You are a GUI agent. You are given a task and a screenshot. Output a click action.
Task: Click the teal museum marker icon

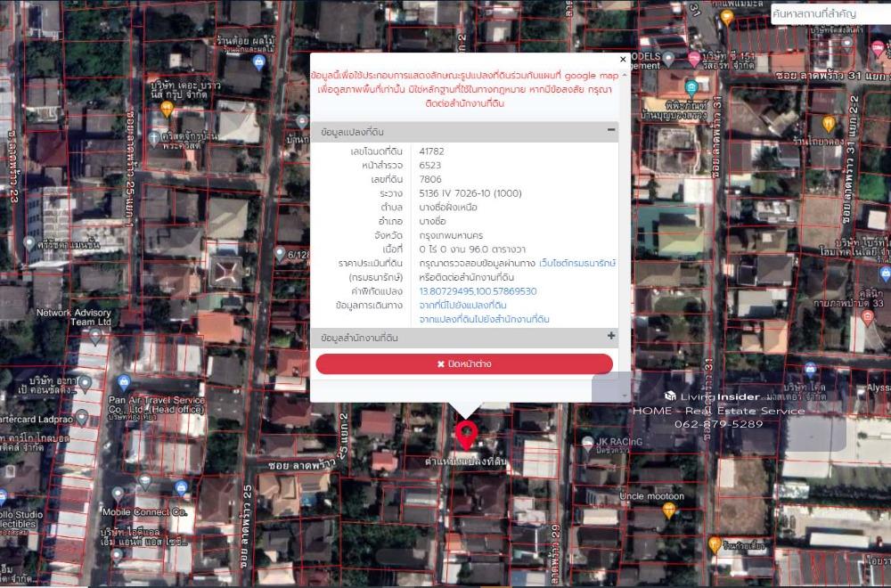[x=691, y=87]
